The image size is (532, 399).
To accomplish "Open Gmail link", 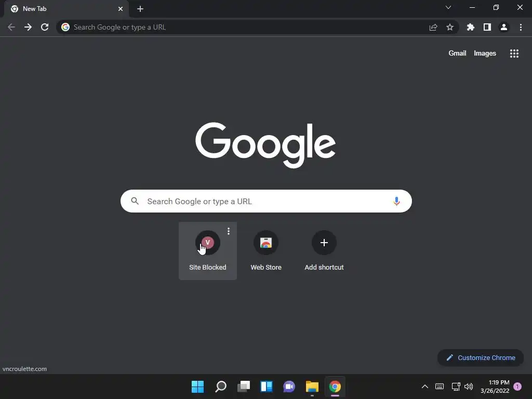I will point(457,54).
